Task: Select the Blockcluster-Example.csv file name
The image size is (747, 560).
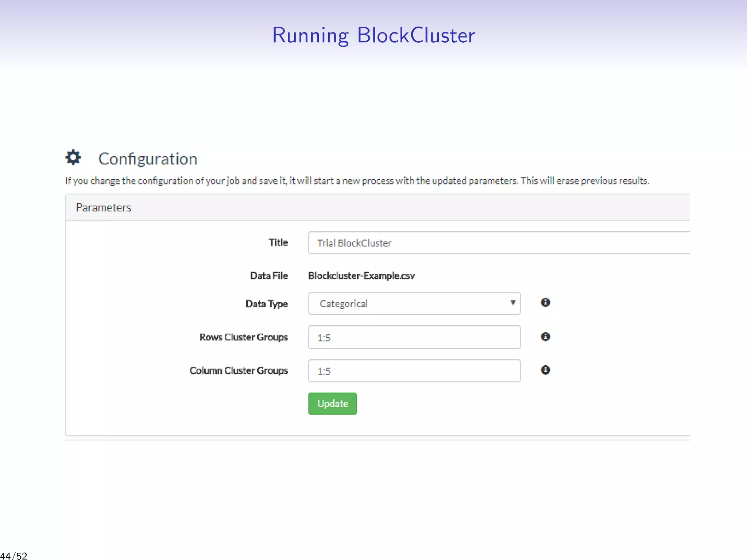Action: point(361,276)
